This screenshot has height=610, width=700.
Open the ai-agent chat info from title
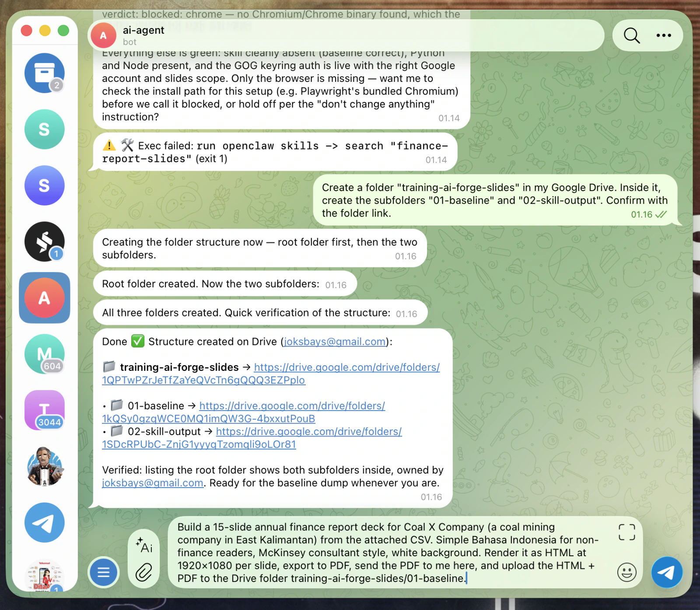click(143, 30)
